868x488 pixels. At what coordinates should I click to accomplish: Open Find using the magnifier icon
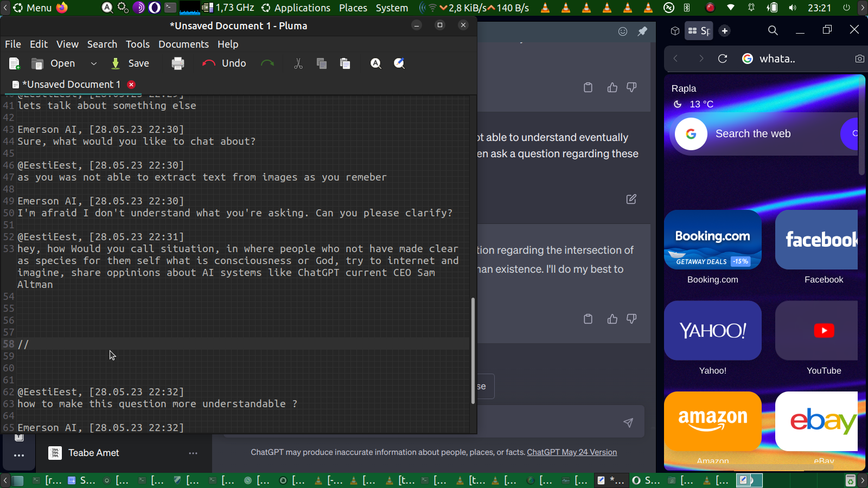375,63
